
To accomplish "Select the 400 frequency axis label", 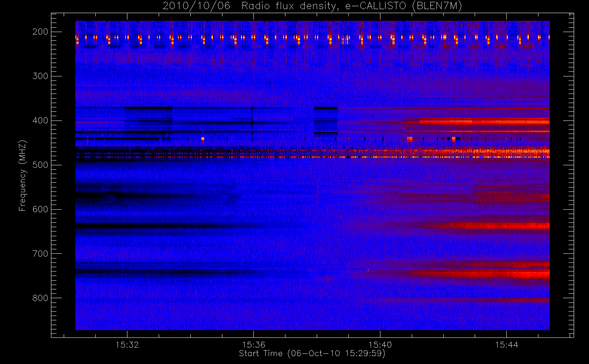I will pos(40,120).
